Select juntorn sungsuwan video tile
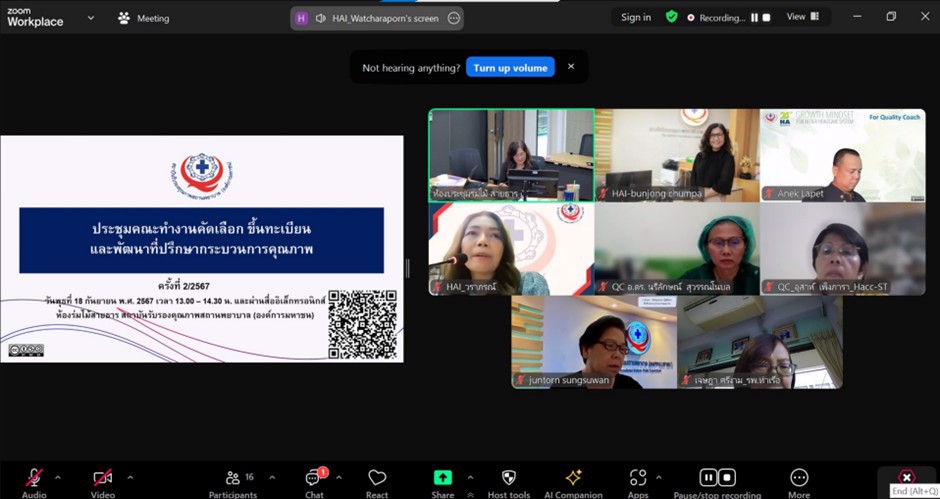 (594, 342)
